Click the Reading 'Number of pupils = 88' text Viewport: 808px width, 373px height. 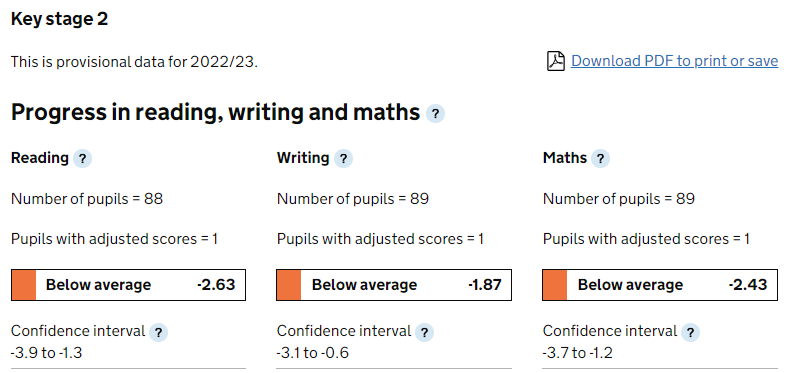[87, 199]
